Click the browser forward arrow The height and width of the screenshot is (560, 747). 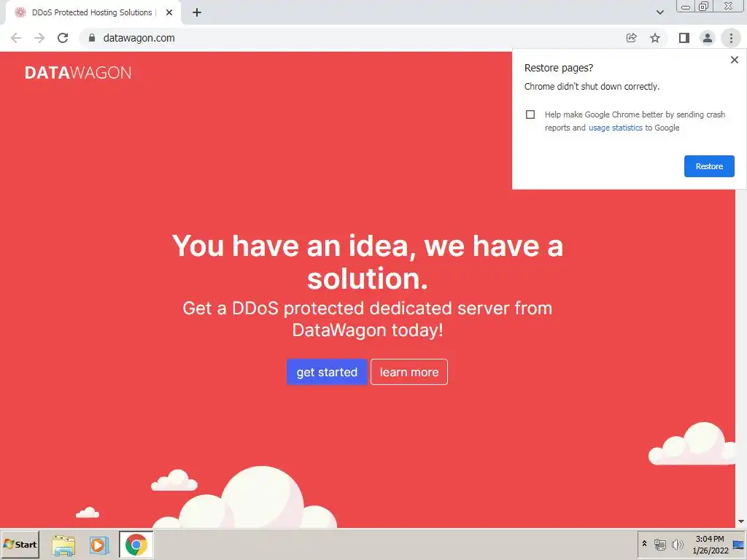click(39, 38)
